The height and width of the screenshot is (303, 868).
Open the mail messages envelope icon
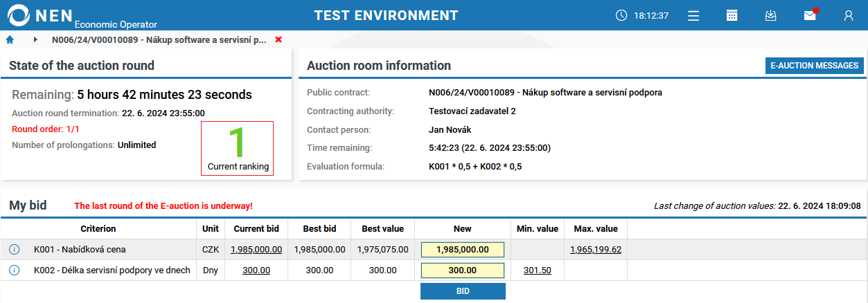(x=809, y=15)
